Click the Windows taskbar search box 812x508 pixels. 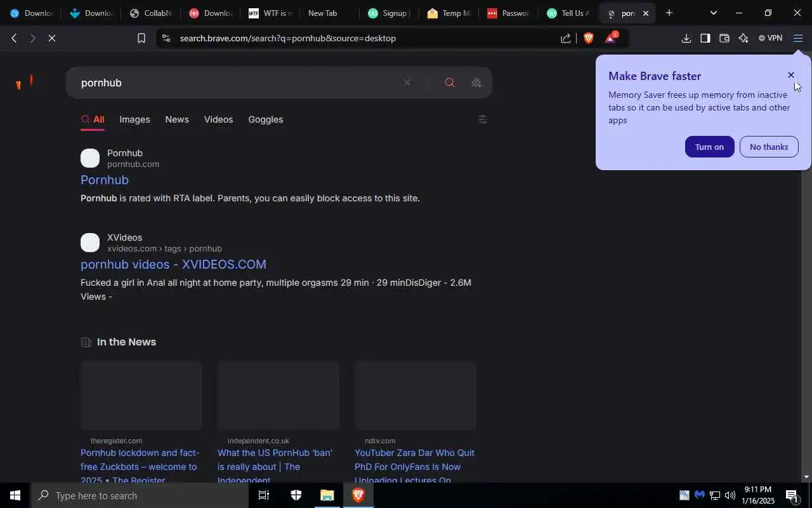(139, 495)
